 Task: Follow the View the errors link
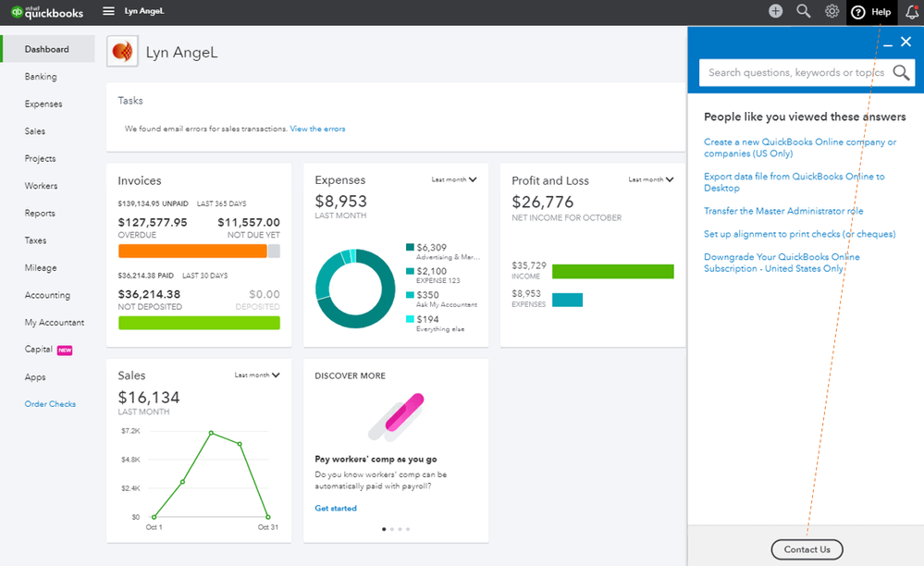317,129
